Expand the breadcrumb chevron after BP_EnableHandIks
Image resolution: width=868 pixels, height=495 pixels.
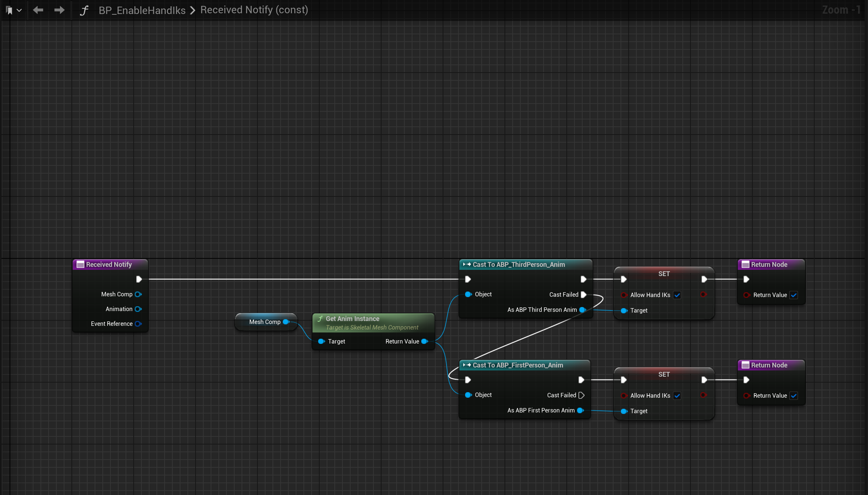pyautogui.click(x=193, y=10)
